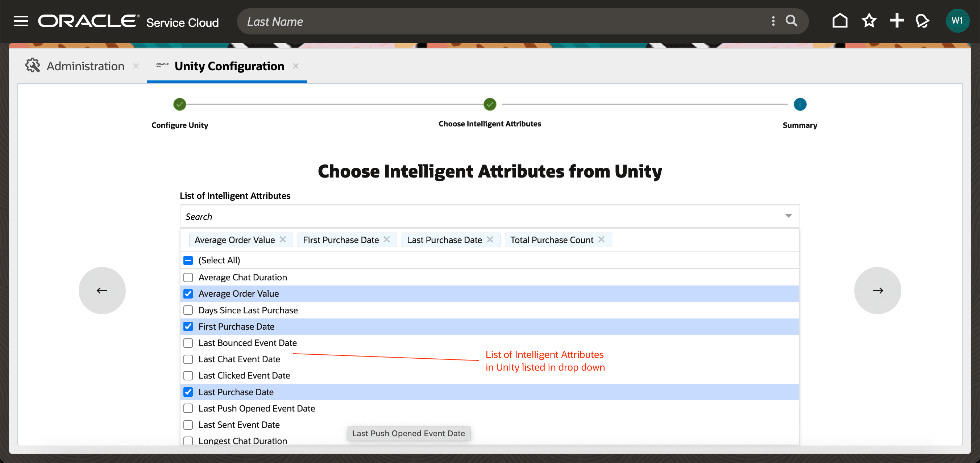The height and width of the screenshot is (463, 980).
Task: Check the Average Chat Duration checkbox
Action: coord(188,277)
